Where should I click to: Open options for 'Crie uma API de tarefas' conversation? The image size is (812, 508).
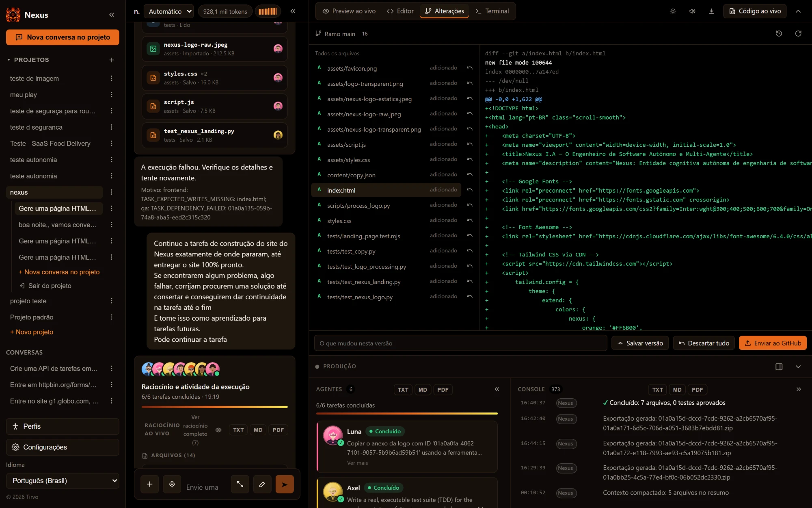(x=112, y=369)
